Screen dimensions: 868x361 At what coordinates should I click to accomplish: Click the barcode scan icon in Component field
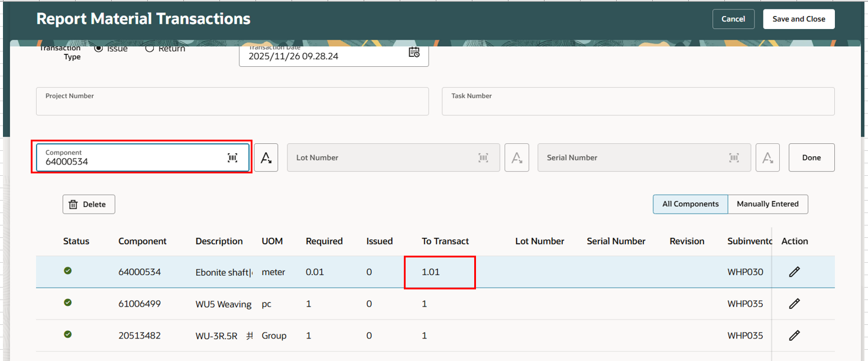click(x=232, y=157)
